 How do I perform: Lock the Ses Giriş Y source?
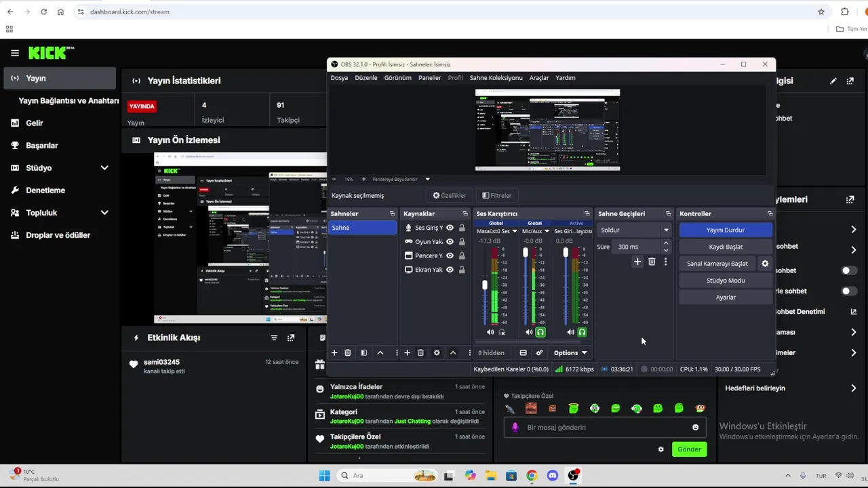tap(462, 228)
